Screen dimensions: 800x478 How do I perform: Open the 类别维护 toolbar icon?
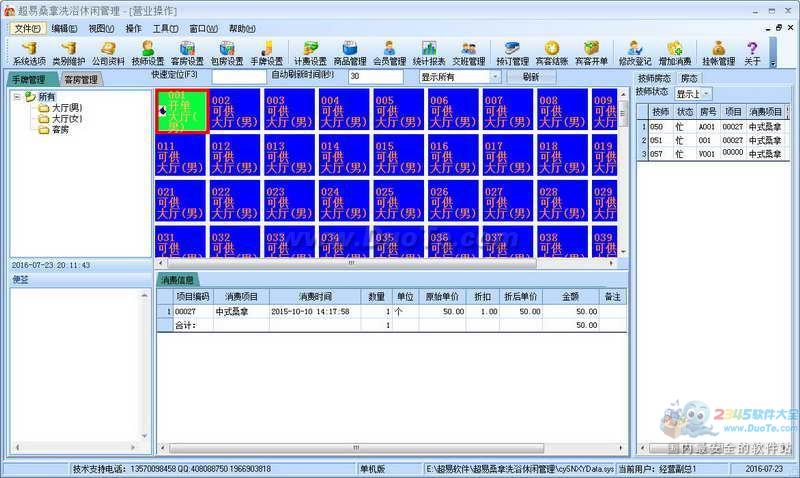pyautogui.click(x=68, y=54)
